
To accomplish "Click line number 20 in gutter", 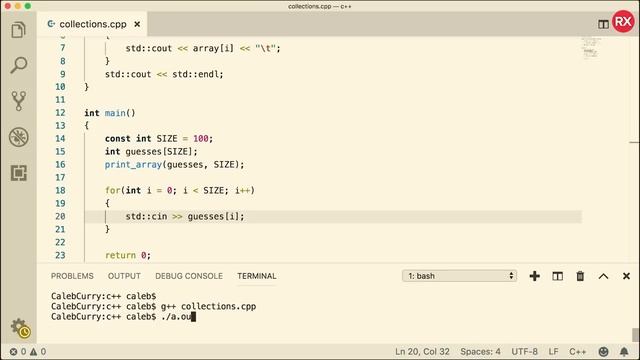I will coord(60,216).
